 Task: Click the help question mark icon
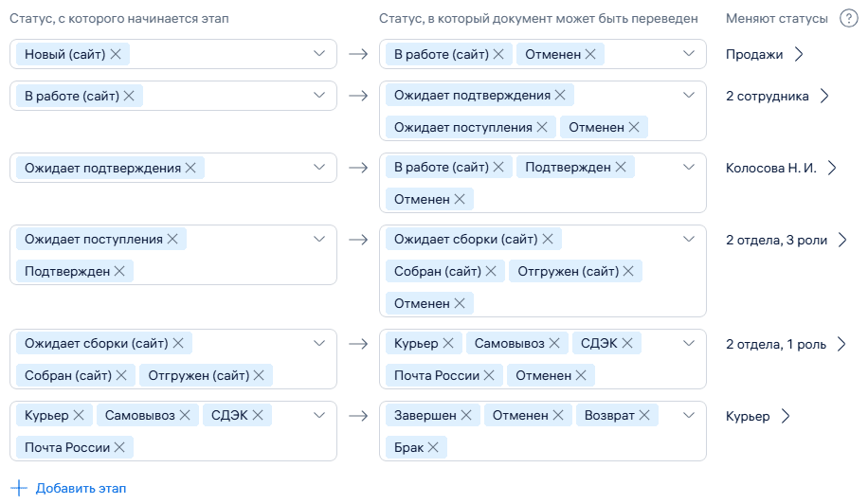click(849, 19)
